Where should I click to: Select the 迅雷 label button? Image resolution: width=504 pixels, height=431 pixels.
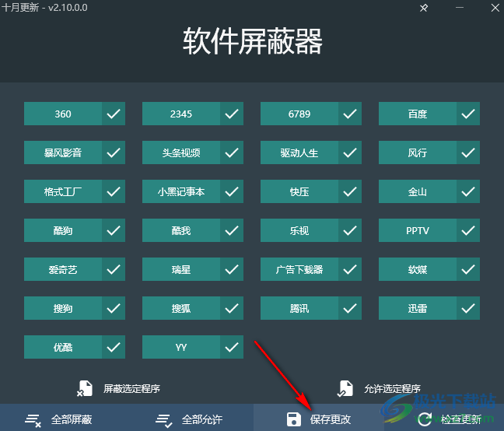(x=418, y=308)
